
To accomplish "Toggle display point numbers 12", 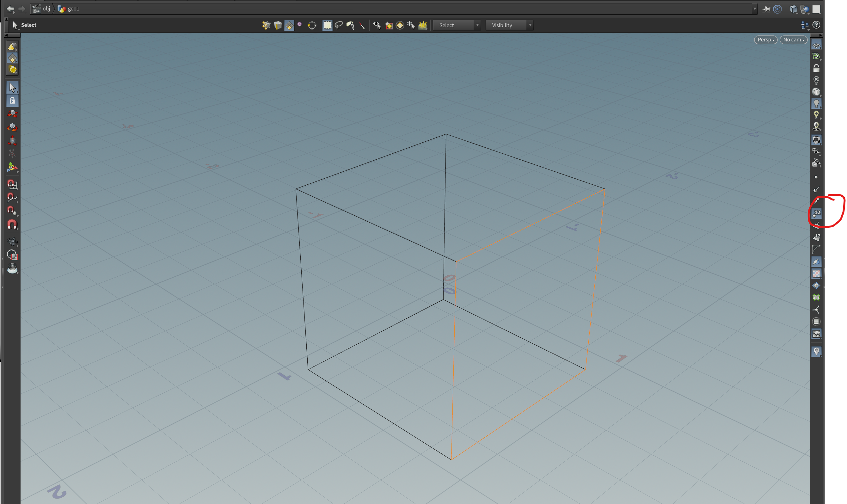I will click(816, 214).
